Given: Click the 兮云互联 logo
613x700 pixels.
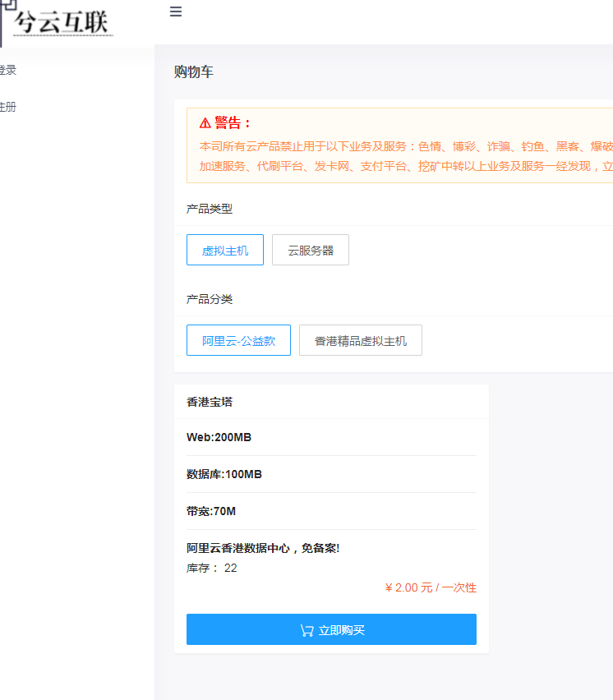Looking at the screenshot, I should [56, 22].
